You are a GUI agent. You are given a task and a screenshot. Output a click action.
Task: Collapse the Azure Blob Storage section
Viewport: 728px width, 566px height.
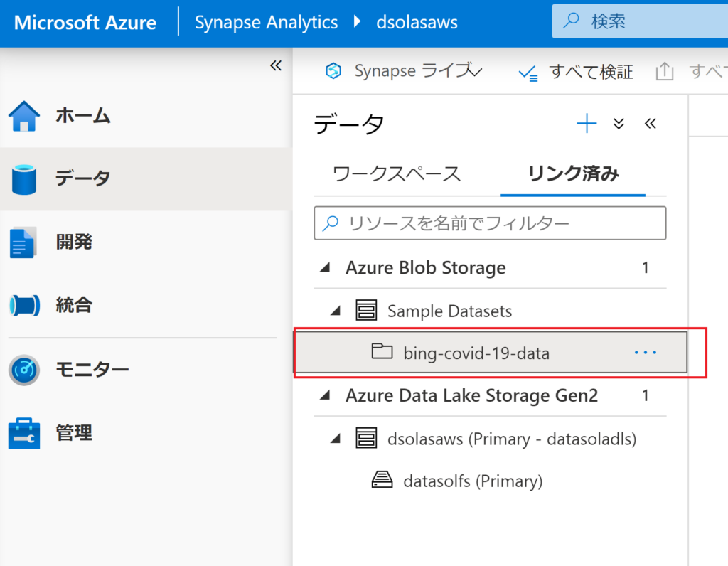coord(326,268)
